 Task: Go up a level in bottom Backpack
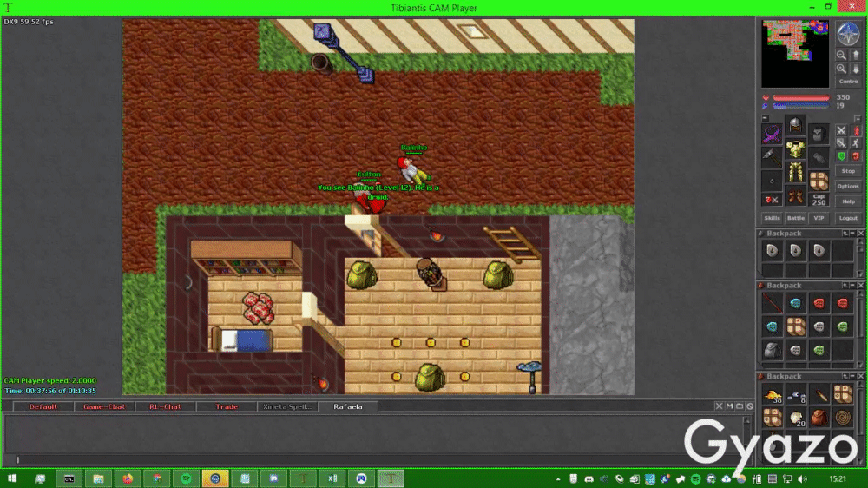click(845, 377)
